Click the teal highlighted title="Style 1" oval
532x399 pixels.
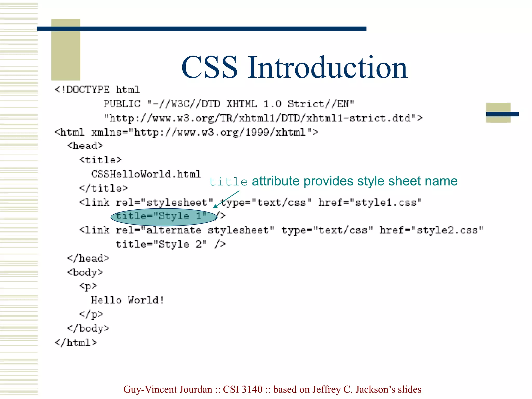[163, 217]
